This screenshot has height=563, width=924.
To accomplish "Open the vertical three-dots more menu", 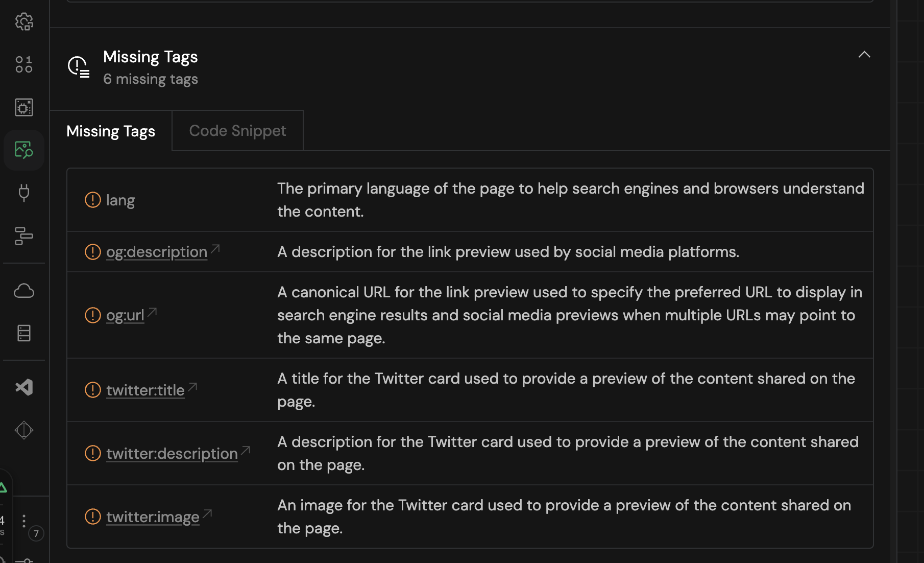I will point(23,521).
